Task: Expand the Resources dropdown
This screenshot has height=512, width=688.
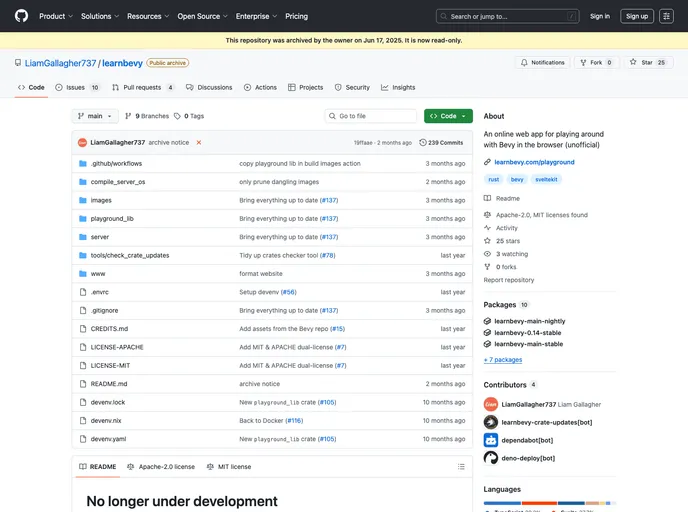Action: tap(148, 16)
